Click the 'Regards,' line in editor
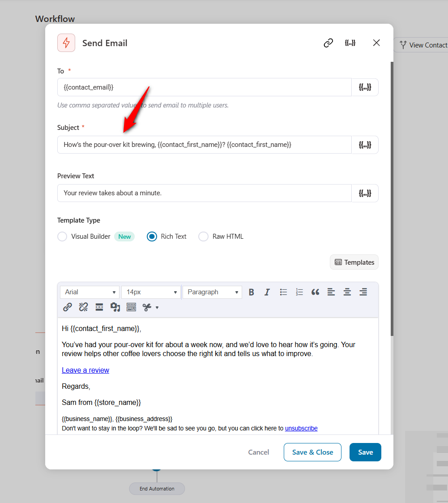 click(x=76, y=386)
